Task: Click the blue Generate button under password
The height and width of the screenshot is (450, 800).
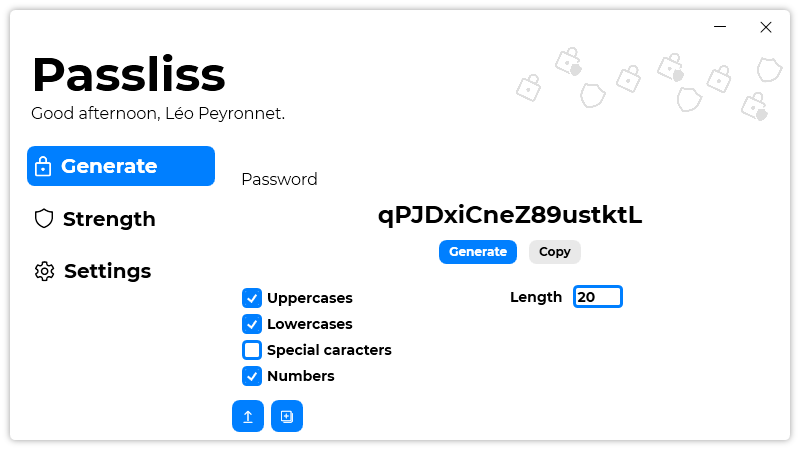Action: pyautogui.click(x=478, y=252)
